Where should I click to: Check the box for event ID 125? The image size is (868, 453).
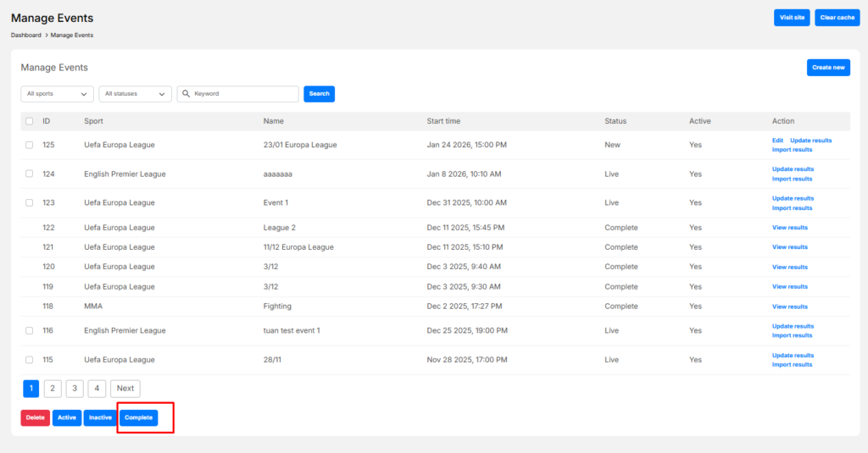[x=29, y=145]
